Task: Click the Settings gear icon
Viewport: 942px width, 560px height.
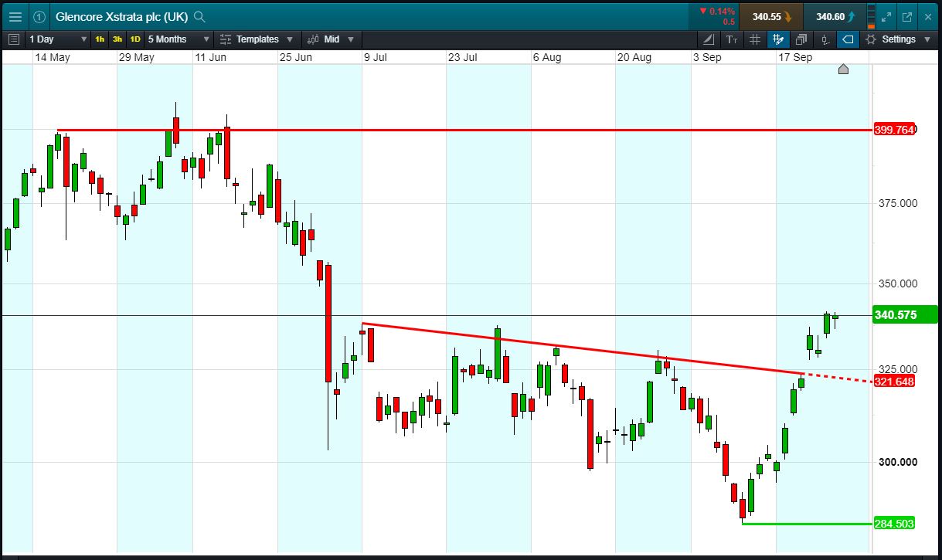Action: [871, 39]
